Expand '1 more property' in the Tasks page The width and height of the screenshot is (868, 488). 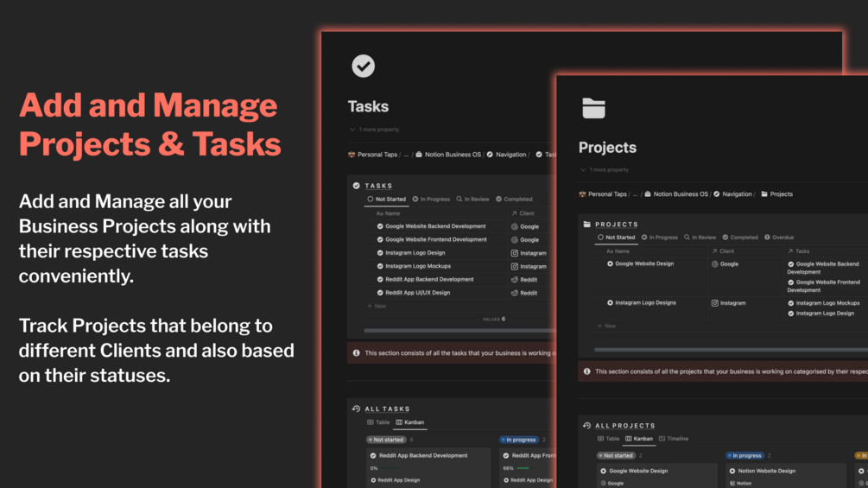(374, 130)
